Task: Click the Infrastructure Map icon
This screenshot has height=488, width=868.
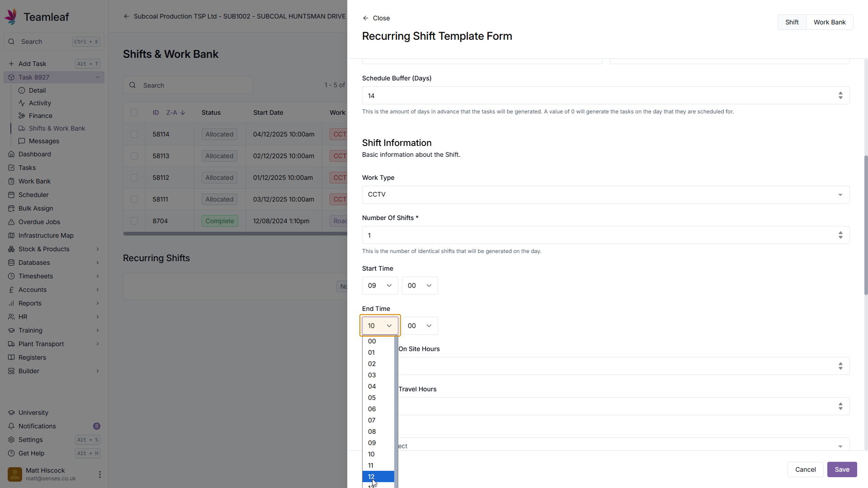Action: pyautogui.click(x=11, y=235)
